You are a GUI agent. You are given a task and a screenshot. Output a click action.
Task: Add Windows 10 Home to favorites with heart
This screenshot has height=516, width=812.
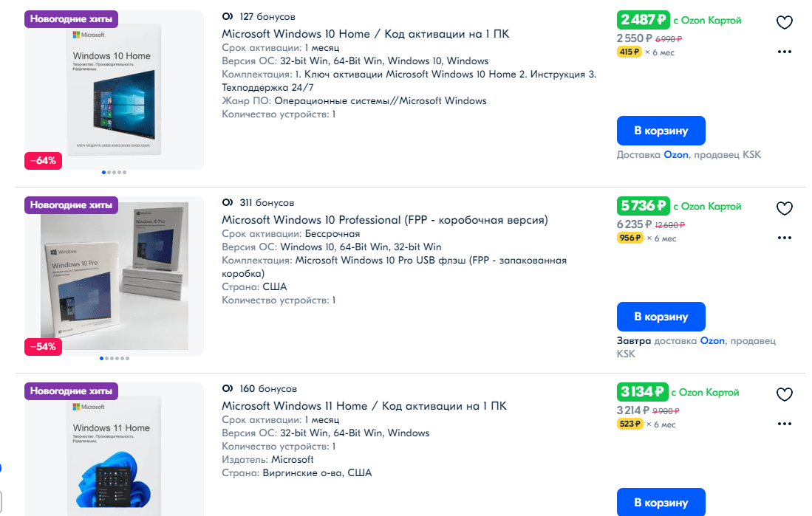784,22
